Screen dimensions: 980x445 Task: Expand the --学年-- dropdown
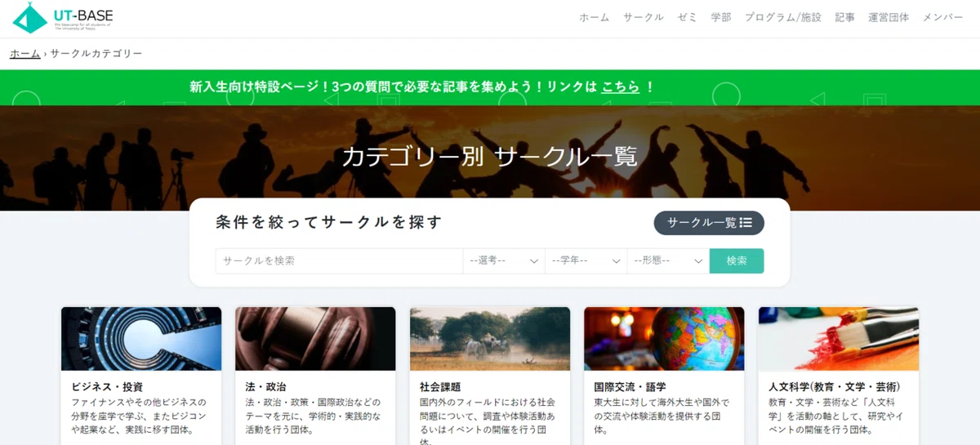pos(586,260)
